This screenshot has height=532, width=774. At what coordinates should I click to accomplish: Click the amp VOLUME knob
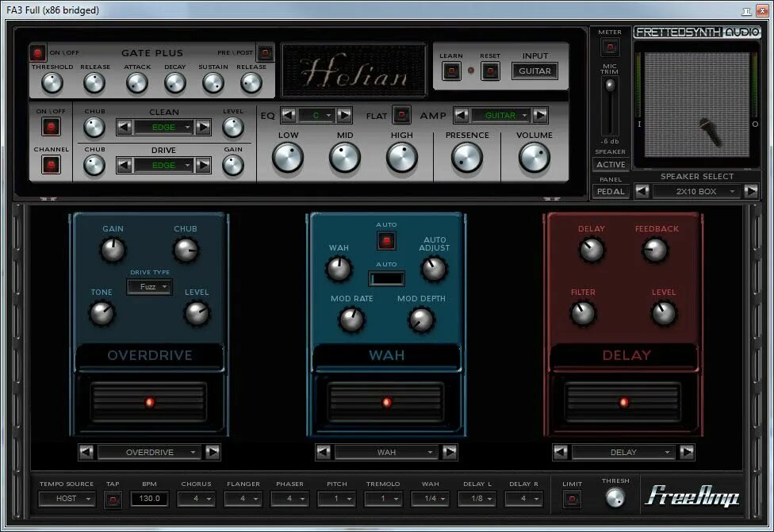point(534,158)
